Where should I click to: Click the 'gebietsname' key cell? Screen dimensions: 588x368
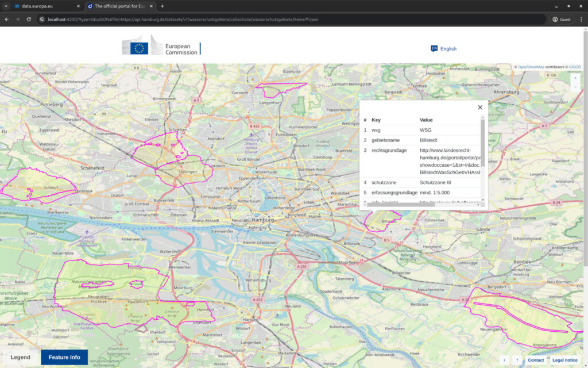(385, 140)
